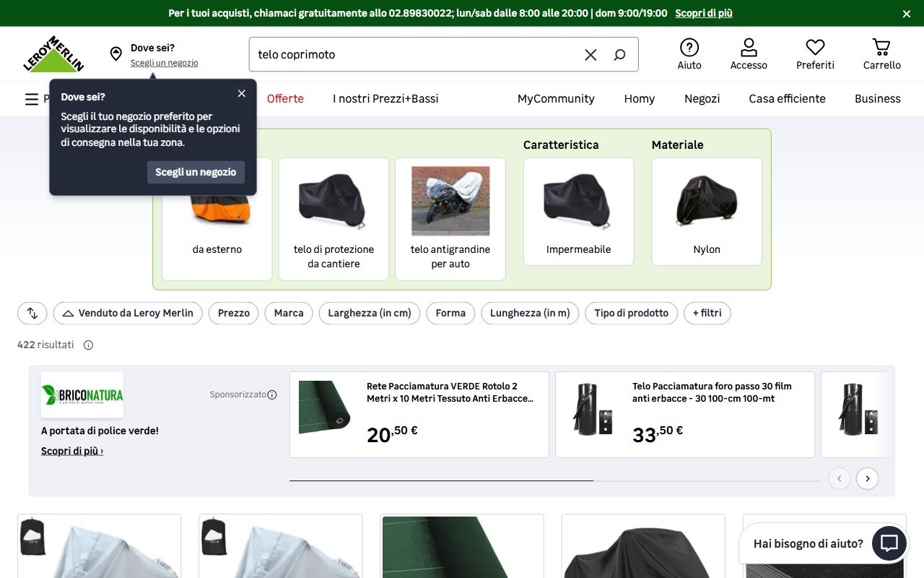Click the Scegli un negozio popup button
This screenshot has height=578, width=924.
(196, 172)
